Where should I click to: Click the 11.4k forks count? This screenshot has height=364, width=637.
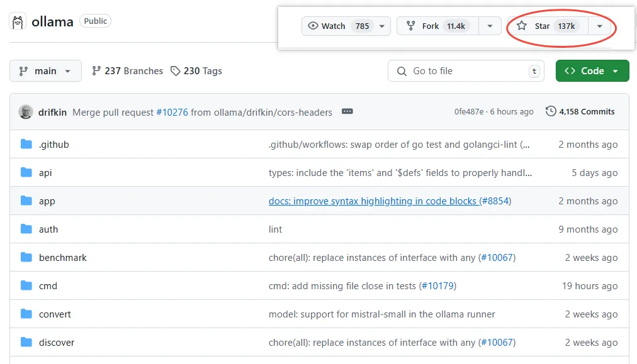coord(456,26)
